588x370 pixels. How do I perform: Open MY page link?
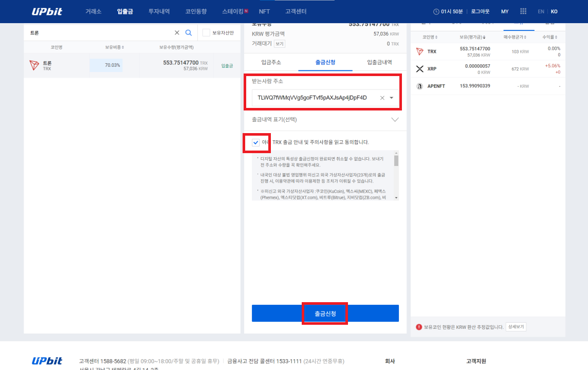[x=505, y=12]
